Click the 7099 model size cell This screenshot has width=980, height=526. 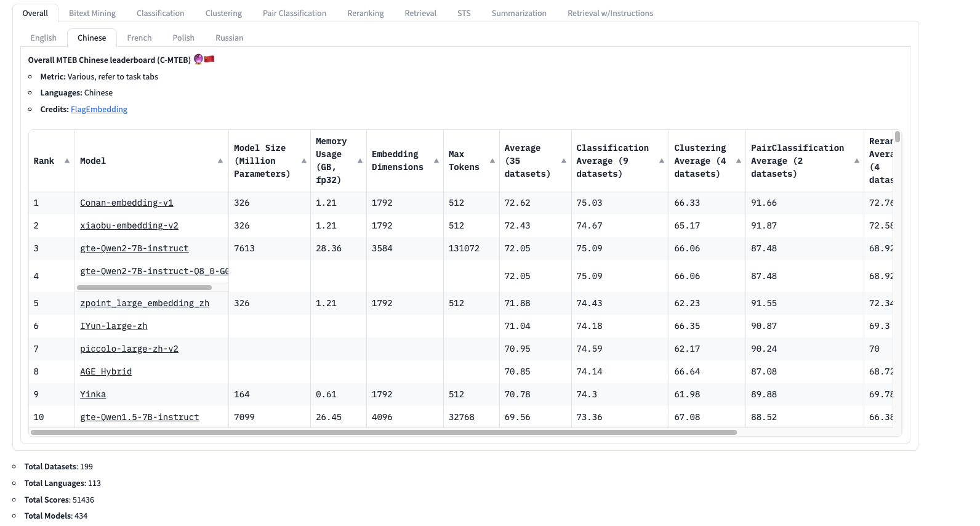269,417
